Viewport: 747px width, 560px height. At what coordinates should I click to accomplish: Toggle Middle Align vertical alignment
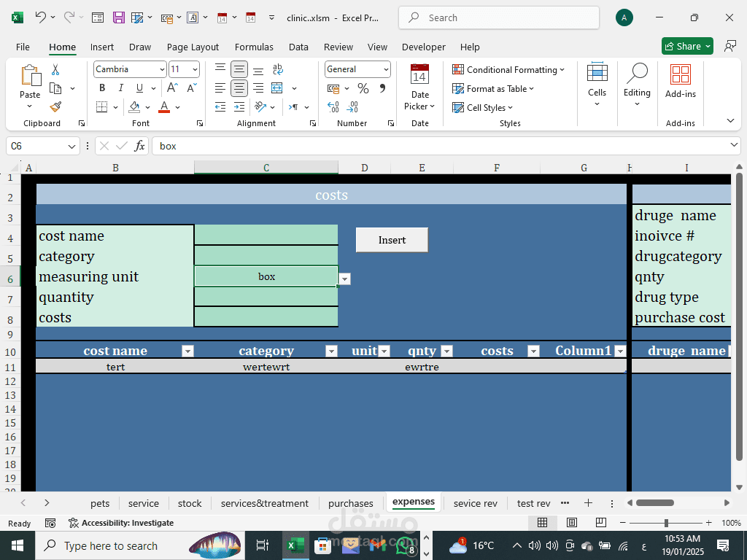pyautogui.click(x=239, y=69)
